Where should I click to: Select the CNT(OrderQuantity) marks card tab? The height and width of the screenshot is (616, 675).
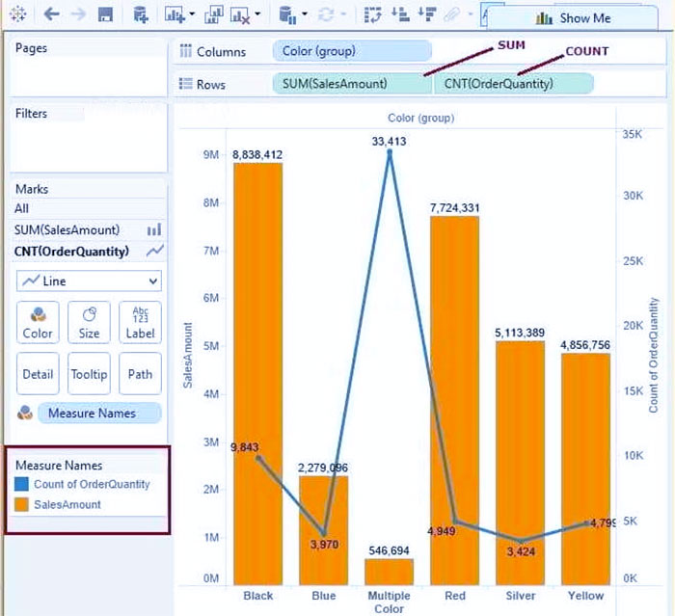89,252
